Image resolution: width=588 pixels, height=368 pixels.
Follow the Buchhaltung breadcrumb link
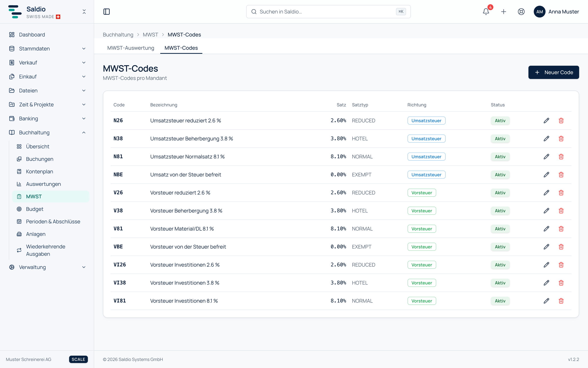coord(118,35)
